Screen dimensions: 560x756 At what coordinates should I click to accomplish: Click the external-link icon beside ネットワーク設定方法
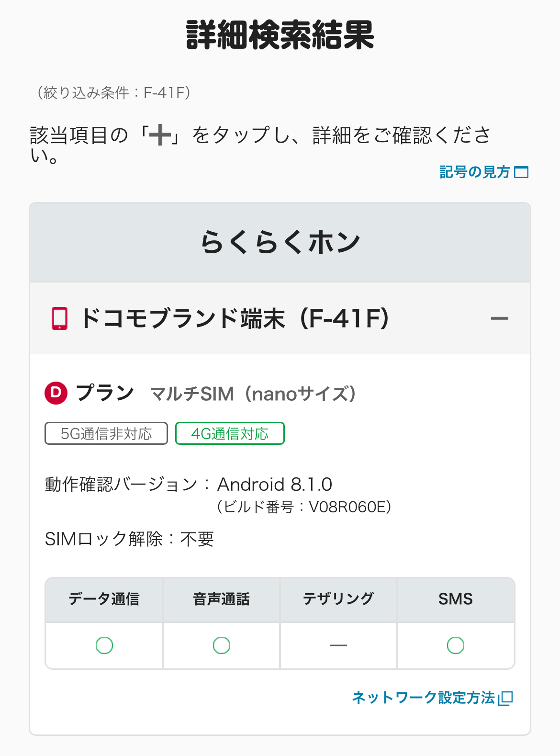click(505, 698)
